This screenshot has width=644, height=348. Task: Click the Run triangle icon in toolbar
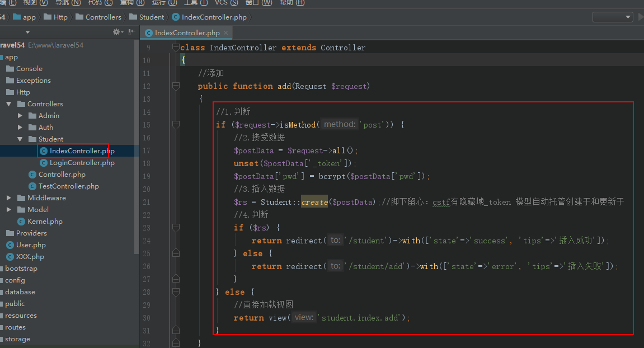(641, 17)
